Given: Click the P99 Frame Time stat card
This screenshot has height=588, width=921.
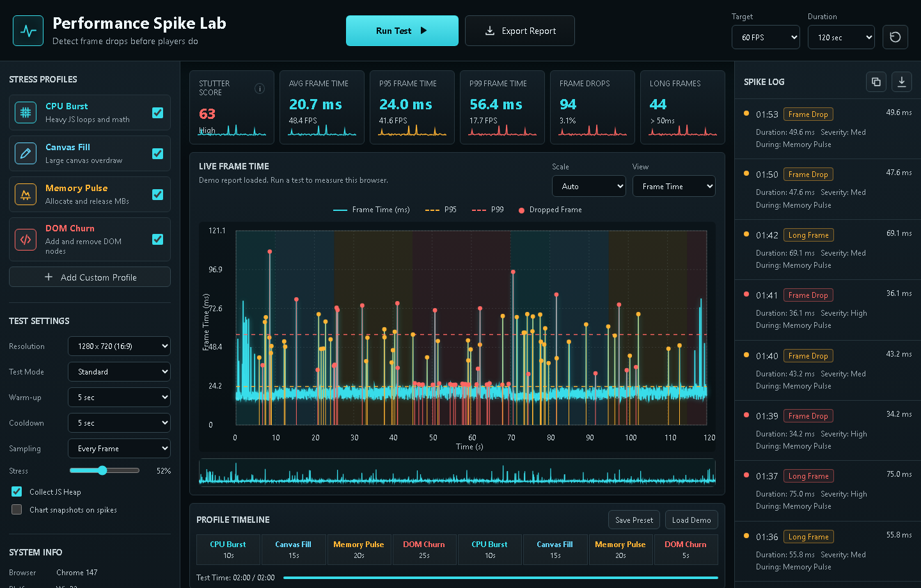Looking at the screenshot, I should pyautogui.click(x=502, y=107).
